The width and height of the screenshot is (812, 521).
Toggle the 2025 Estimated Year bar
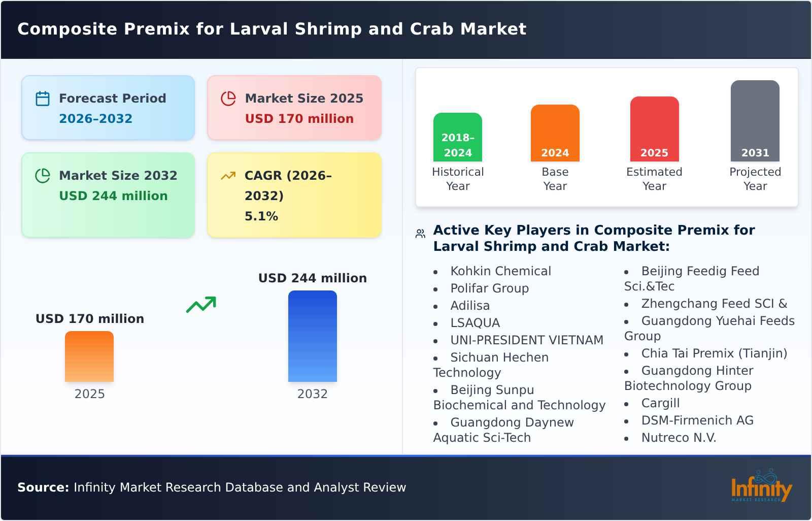click(x=654, y=128)
